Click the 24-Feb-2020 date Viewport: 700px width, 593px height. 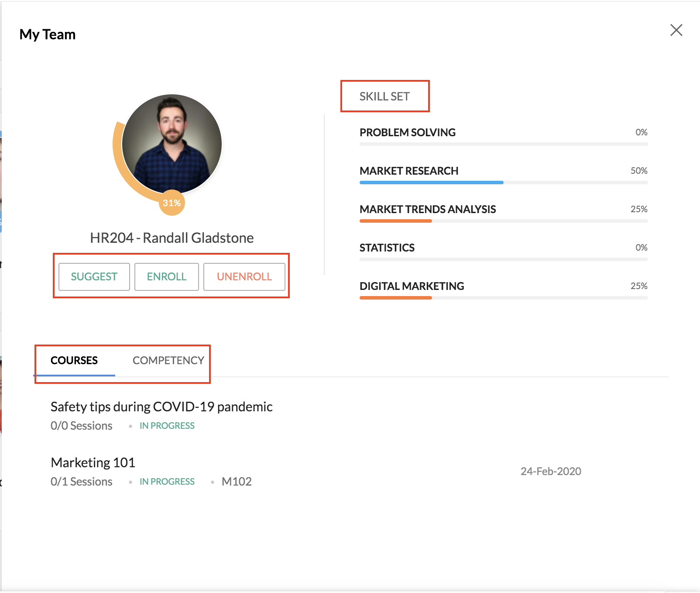[551, 471]
